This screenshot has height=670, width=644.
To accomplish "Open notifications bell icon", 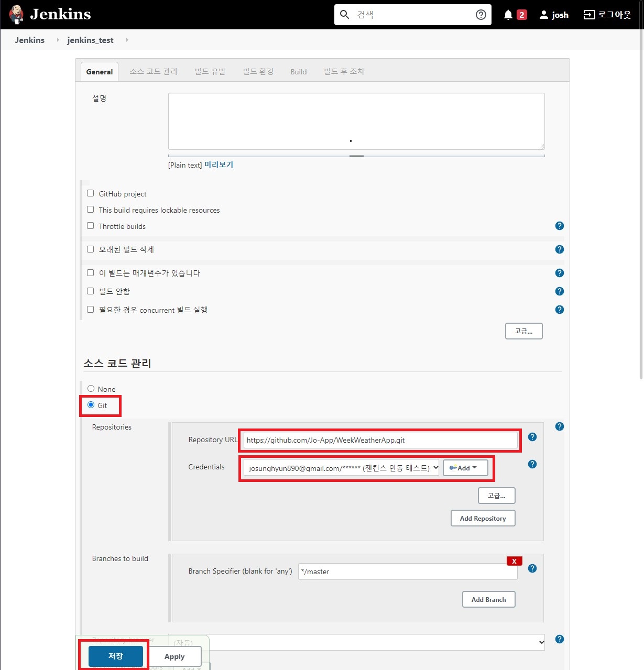I will pos(508,15).
